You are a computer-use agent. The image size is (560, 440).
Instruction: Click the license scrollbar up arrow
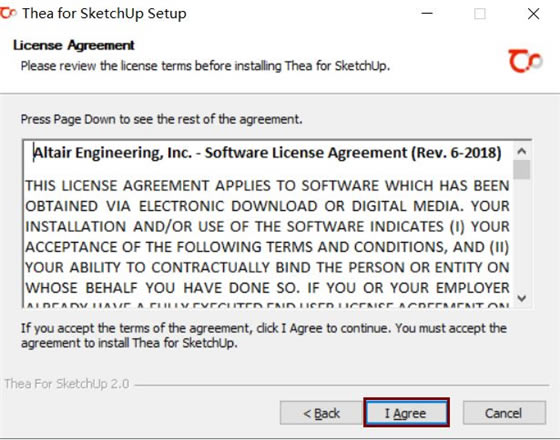pyautogui.click(x=522, y=151)
